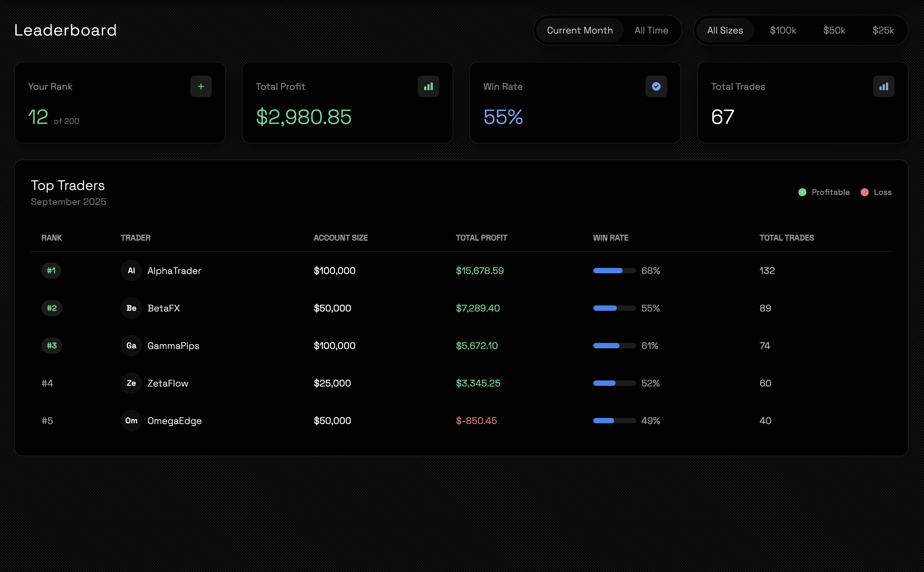This screenshot has height=572, width=924.
Task: Click AlphaTrader's 132 total trades value
Action: [x=767, y=271]
